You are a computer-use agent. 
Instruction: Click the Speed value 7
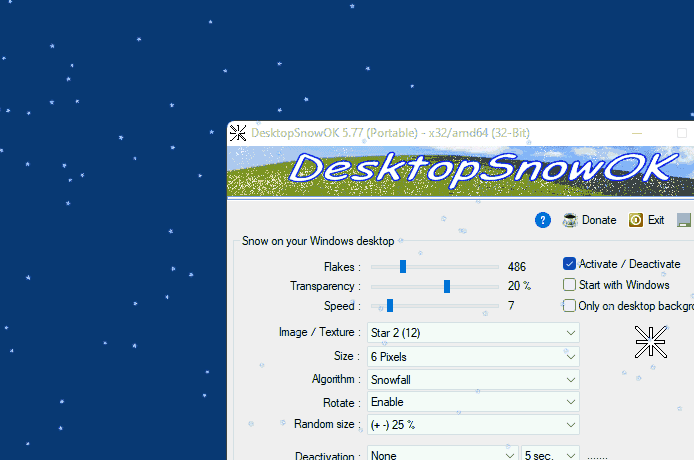coord(511,305)
